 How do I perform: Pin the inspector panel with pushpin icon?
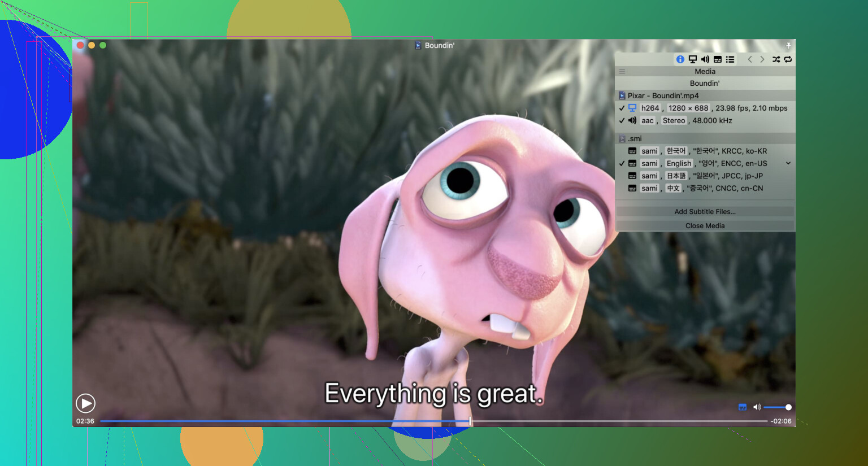788,45
